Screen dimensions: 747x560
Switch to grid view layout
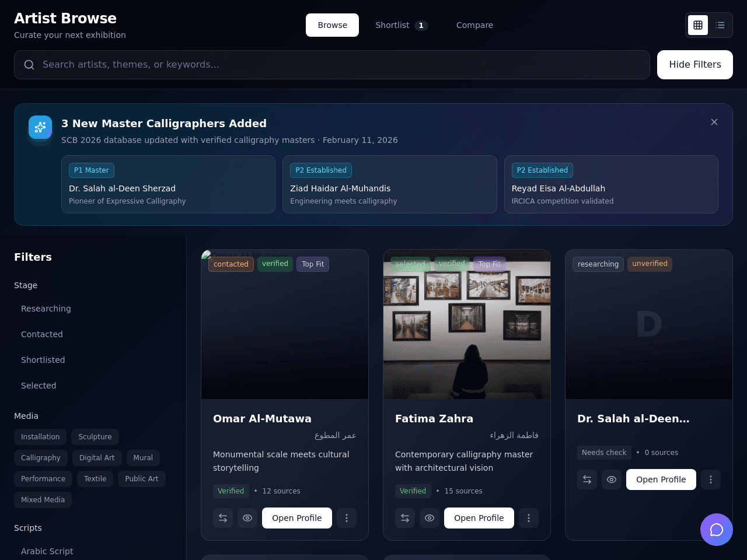(698, 25)
